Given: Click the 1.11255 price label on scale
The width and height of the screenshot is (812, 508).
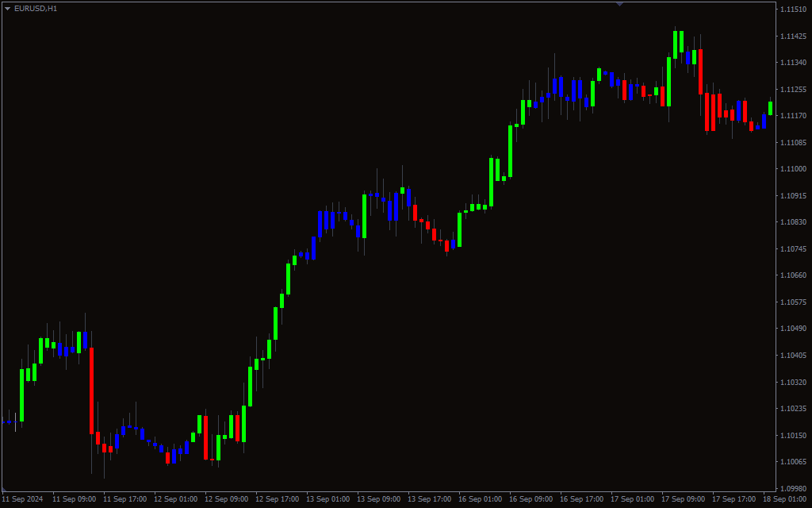Looking at the screenshot, I should click(792, 90).
